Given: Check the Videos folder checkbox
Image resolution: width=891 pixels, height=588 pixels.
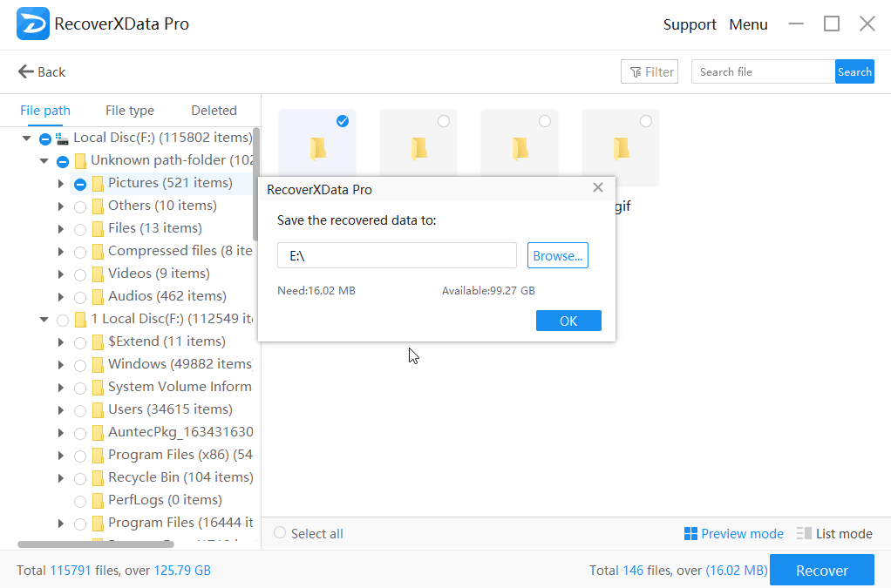Looking at the screenshot, I should click(x=80, y=275).
